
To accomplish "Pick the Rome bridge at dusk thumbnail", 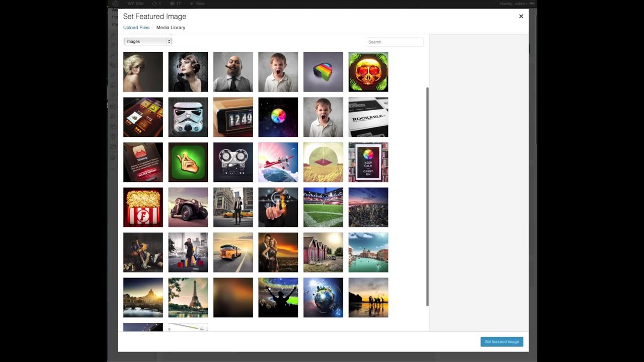I will click(143, 298).
